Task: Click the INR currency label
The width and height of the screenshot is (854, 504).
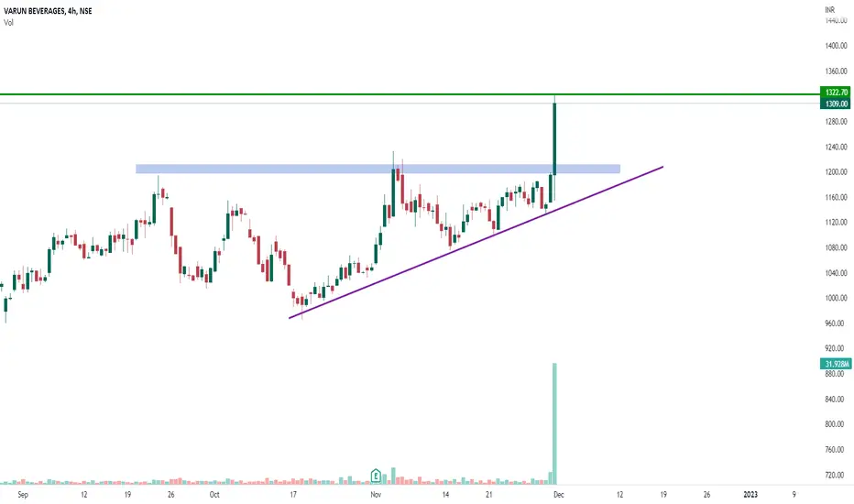Action: pos(829,10)
